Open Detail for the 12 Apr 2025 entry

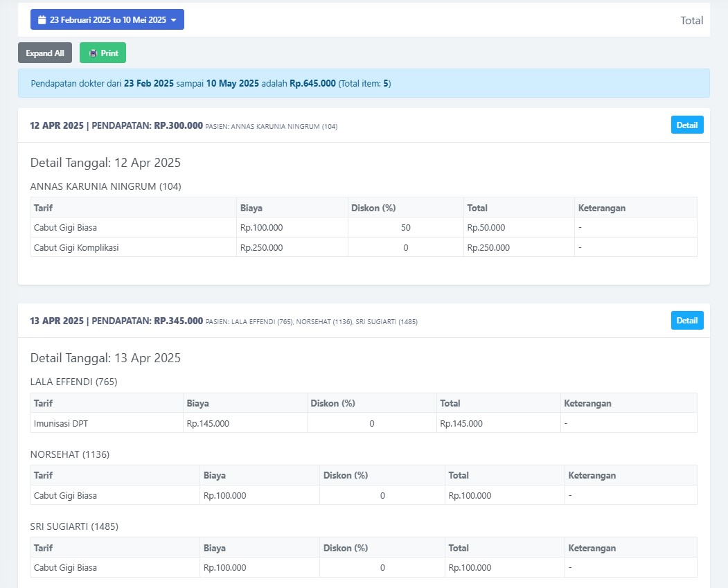pyautogui.click(x=686, y=125)
